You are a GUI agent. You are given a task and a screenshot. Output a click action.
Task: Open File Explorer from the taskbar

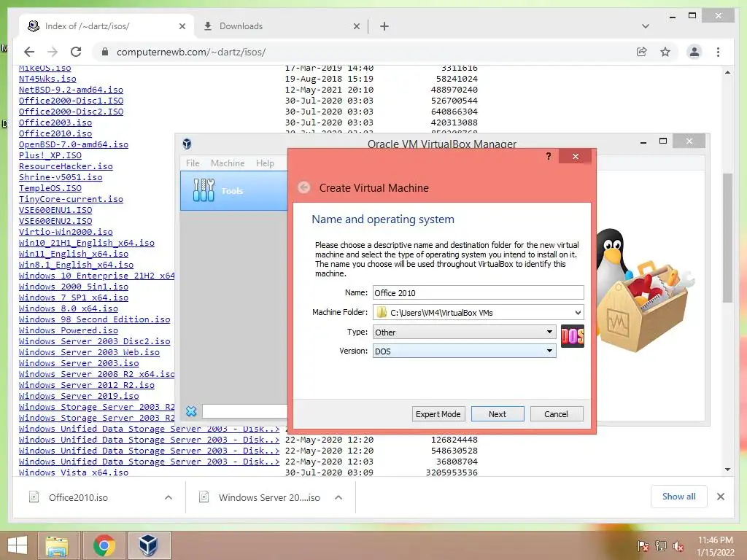[57, 545]
